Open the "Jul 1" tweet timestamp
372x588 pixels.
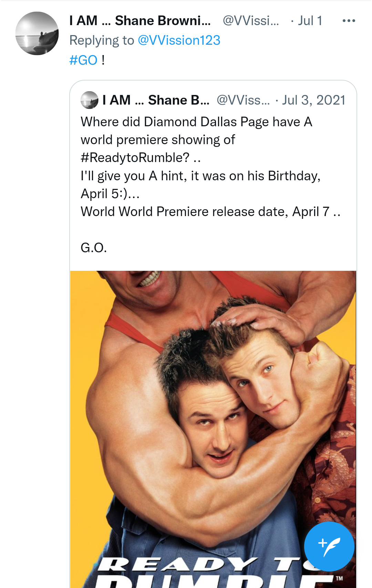click(x=310, y=21)
